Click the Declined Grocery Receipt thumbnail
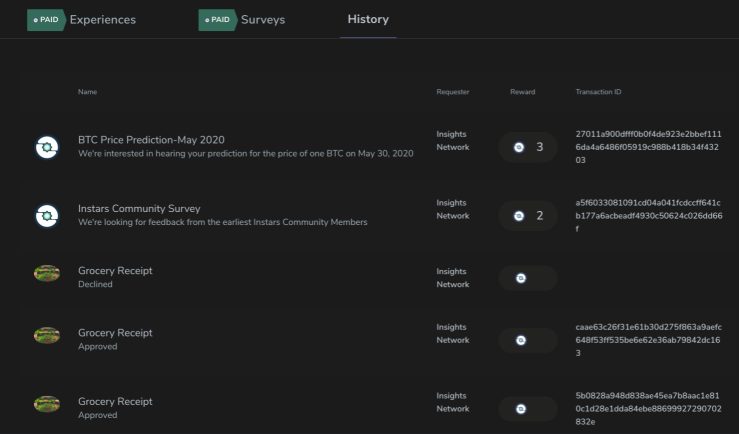Image resolution: width=739 pixels, height=434 pixels. (x=47, y=273)
